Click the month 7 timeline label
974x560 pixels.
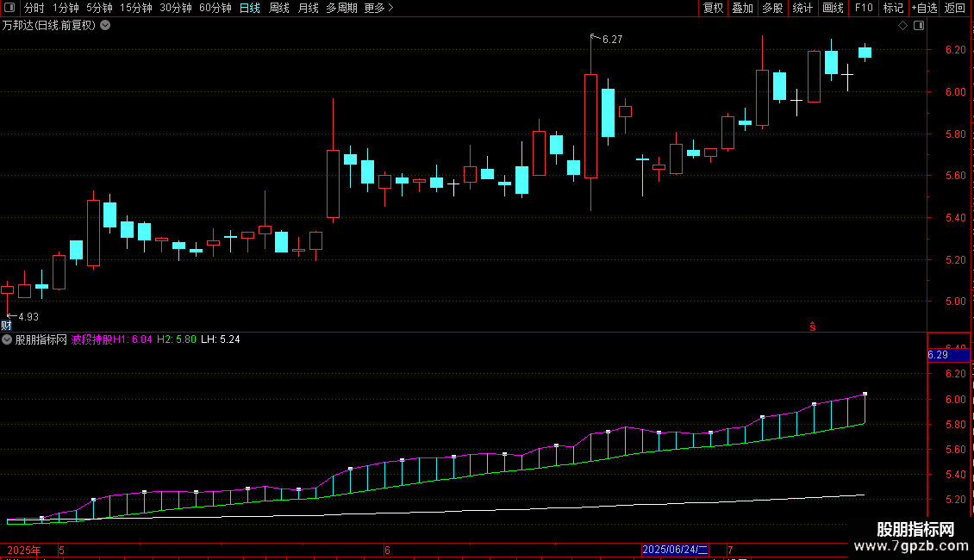point(731,550)
